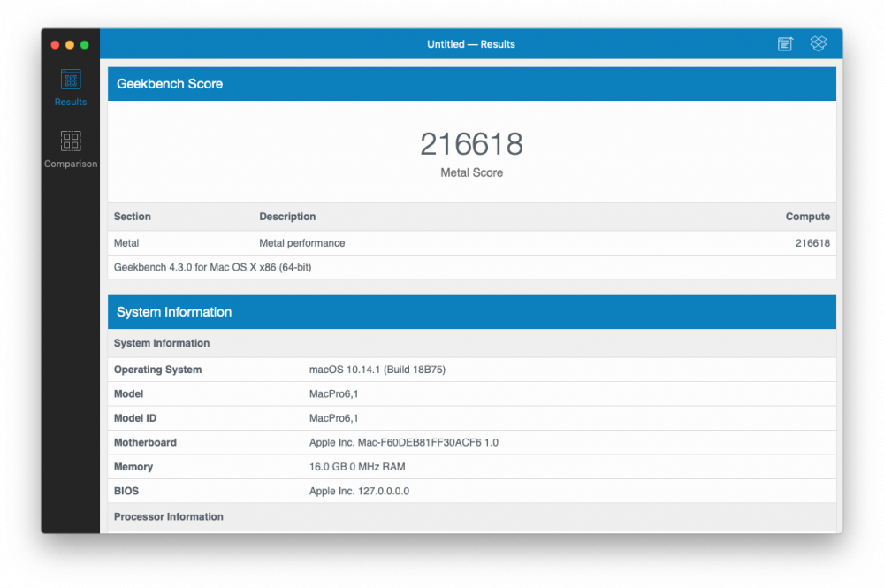Click the Compute column header
Viewport: 884px width, 588px height.
[807, 217]
